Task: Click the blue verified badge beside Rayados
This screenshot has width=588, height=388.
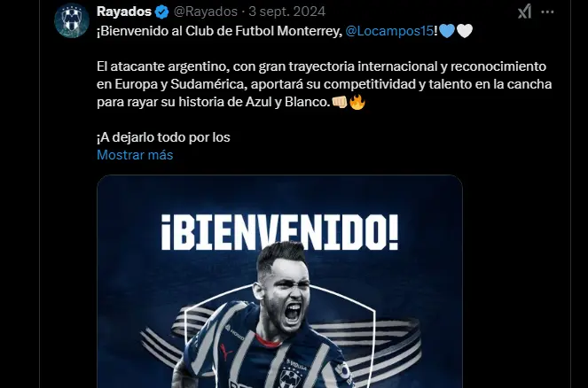Action: click(162, 12)
